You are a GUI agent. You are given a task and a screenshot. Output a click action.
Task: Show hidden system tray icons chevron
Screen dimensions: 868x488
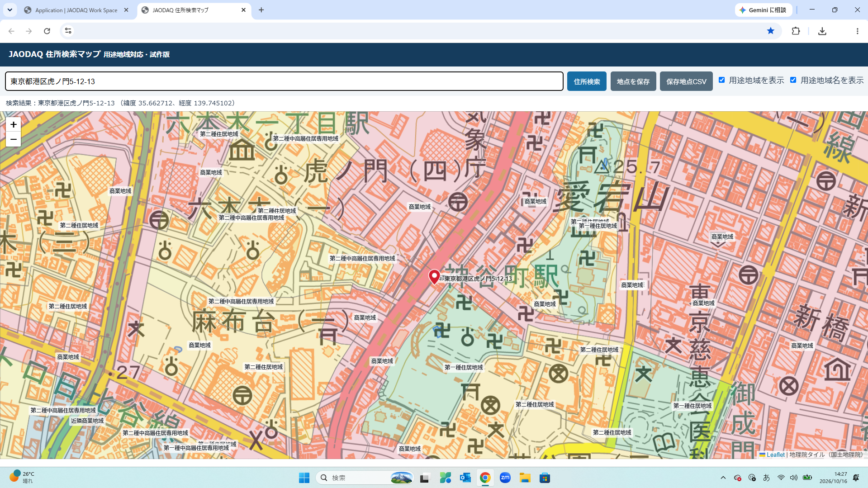723,478
